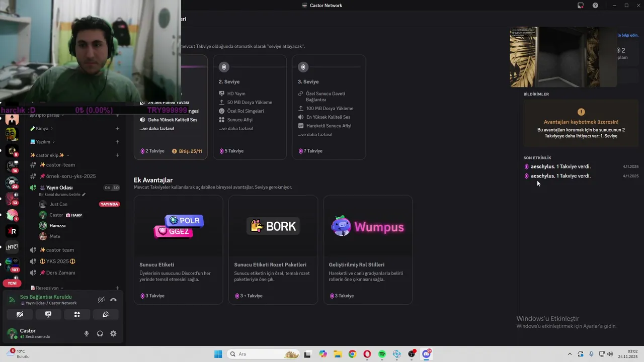The image size is (644, 362).
Task: Open Spotify from the taskbar
Action: coord(382,354)
